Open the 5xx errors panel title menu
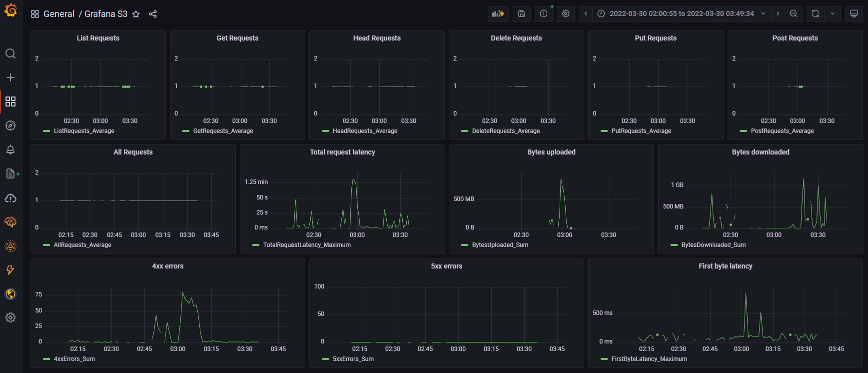Image resolution: width=868 pixels, height=373 pixels. pos(447,266)
